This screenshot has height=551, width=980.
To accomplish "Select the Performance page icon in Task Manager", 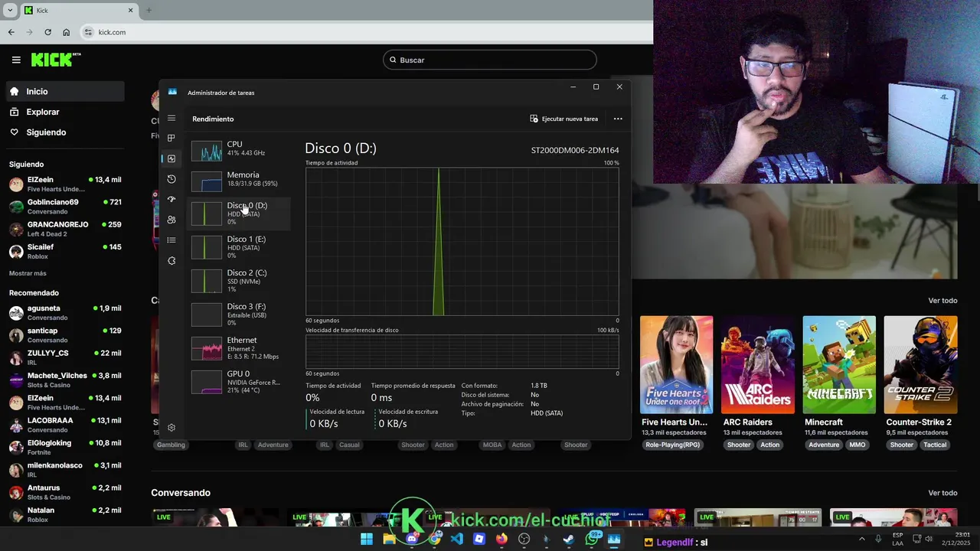I will (171, 158).
